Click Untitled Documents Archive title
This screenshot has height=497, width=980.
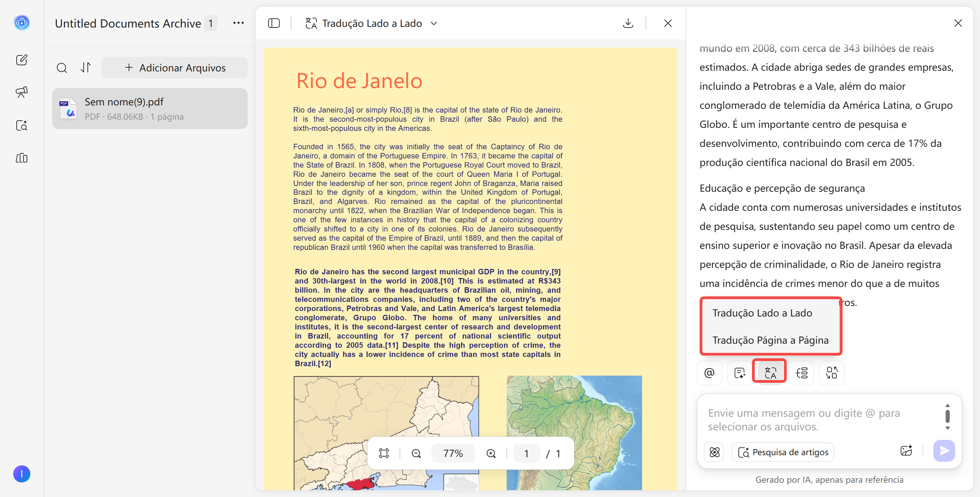pos(128,23)
